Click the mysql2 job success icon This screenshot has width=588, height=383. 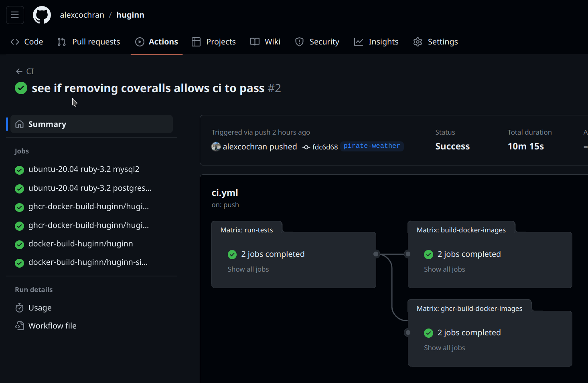tap(19, 170)
